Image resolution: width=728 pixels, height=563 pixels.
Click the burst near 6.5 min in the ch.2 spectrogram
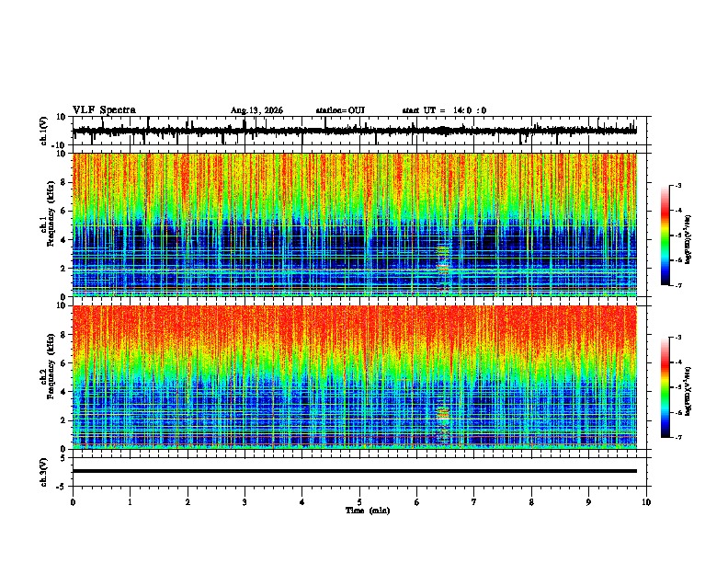[443, 414]
